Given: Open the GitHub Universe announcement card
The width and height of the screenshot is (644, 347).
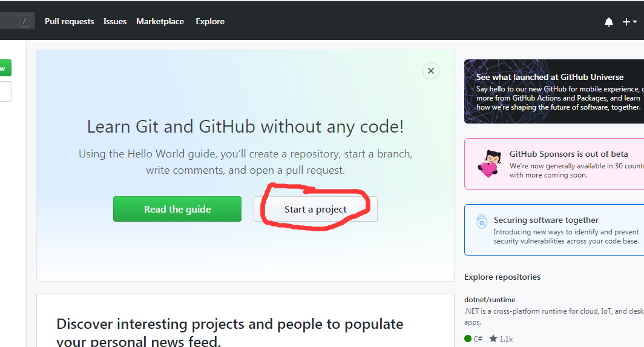Looking at the screenshot, I should click(554, 91).
